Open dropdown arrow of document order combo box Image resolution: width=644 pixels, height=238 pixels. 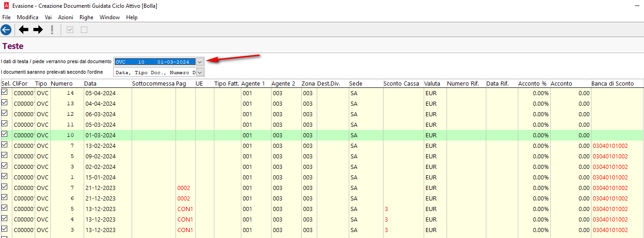pyautogui.click(x=200, y=72)
